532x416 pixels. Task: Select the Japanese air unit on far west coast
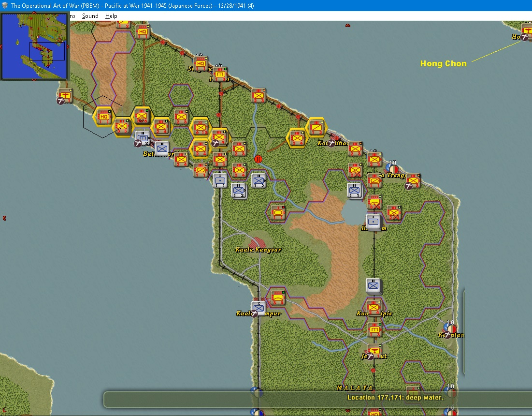[x=65, y=96]
